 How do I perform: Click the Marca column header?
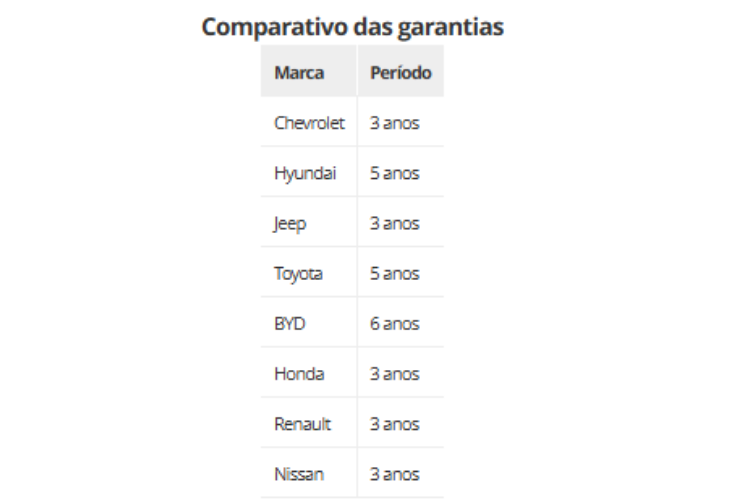(299, 73)
